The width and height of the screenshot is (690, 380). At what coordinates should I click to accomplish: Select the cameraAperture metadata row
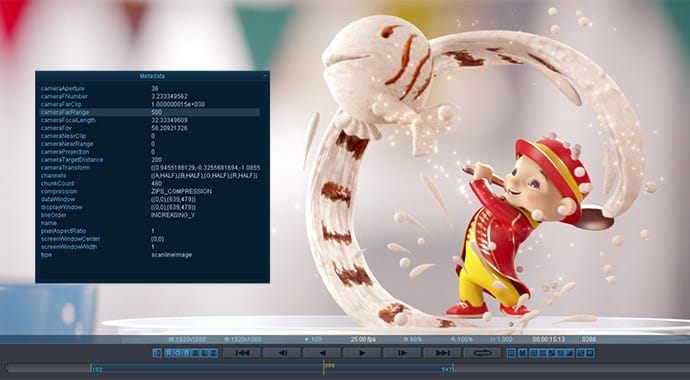point(150,88)
